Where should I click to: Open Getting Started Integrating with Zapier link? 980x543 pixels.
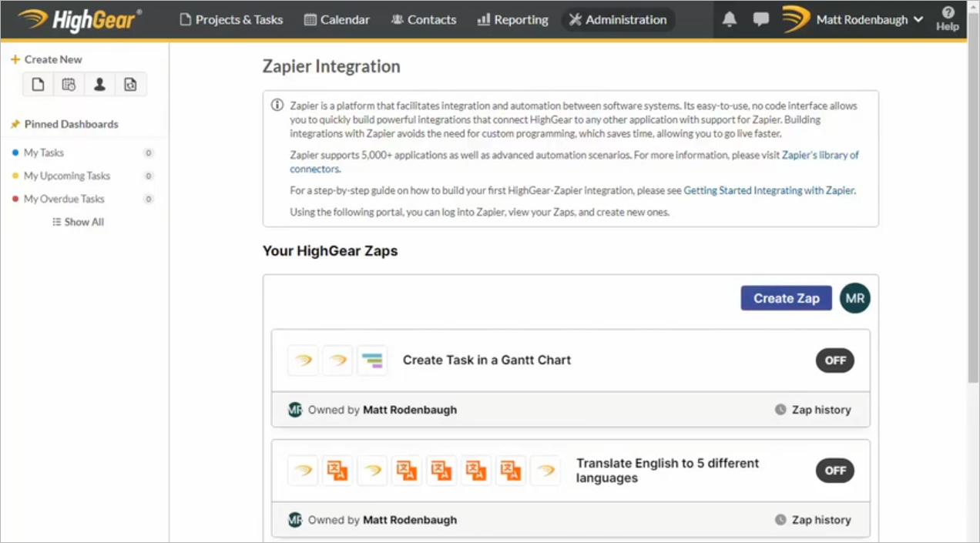pos(769,190)
